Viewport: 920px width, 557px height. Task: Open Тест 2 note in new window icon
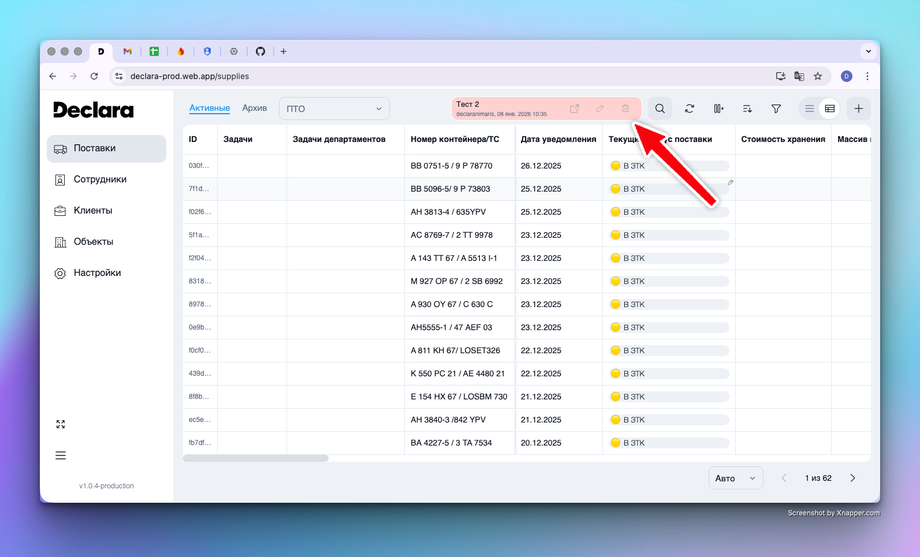coord(574,109)
